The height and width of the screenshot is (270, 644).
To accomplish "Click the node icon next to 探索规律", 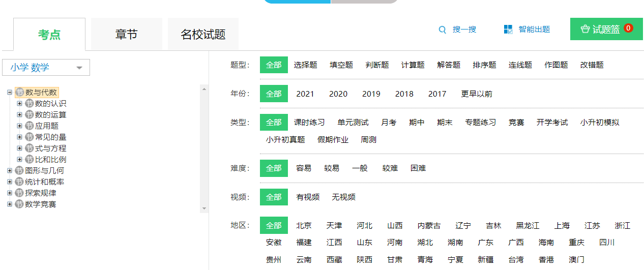I will pyautogui.click(x=19, y=193).
